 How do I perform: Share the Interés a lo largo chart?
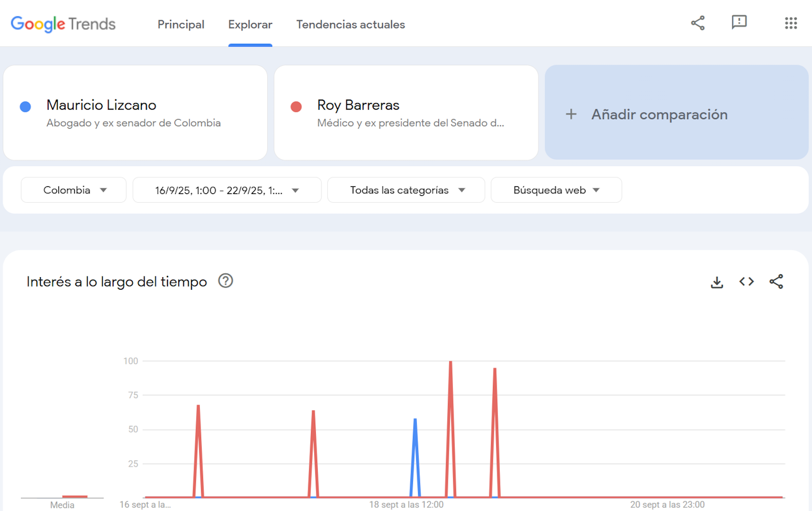pos(776,282)
